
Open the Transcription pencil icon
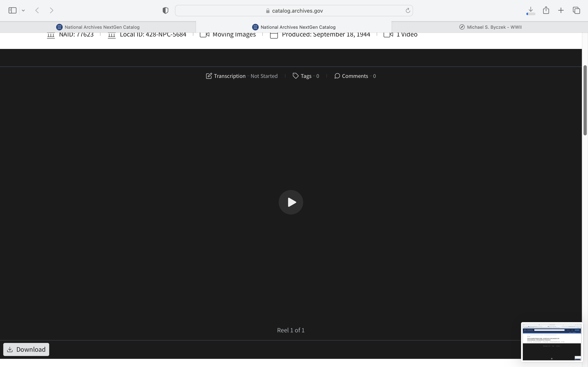click(x=209, y=76)
